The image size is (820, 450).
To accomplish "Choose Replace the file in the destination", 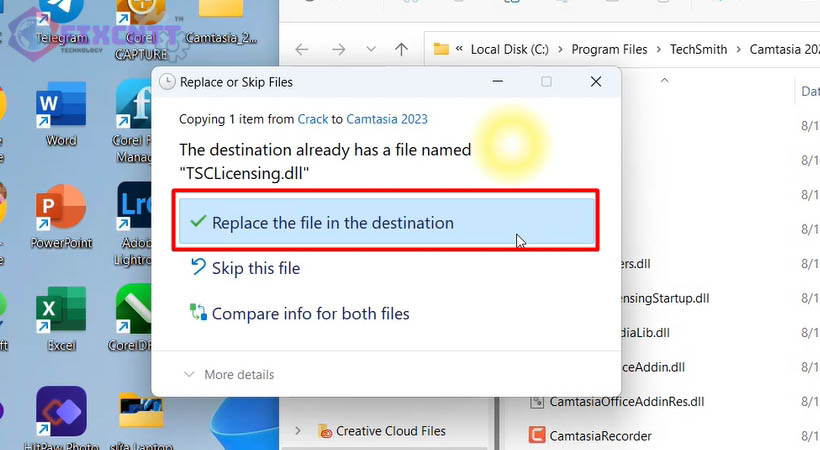I will 388,223.
